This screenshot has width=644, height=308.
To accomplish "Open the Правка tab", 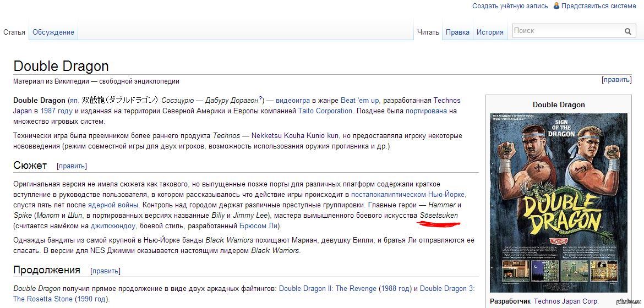I will (457, 32).
